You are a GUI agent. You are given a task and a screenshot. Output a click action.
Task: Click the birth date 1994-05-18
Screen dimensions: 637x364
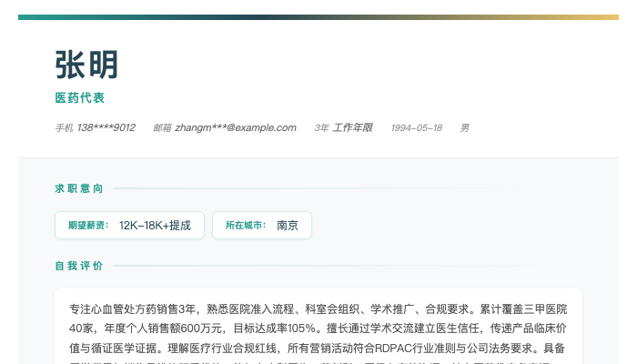pos(417,128)
